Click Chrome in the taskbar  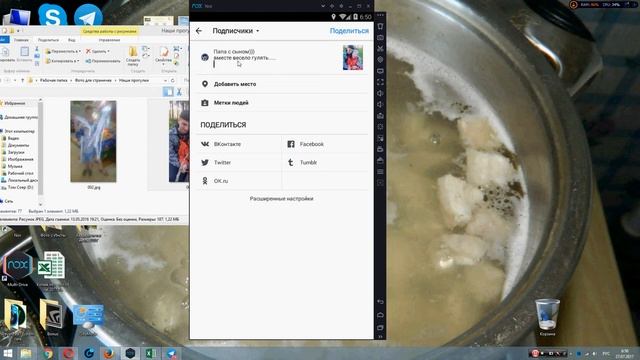tap(48, 353)
